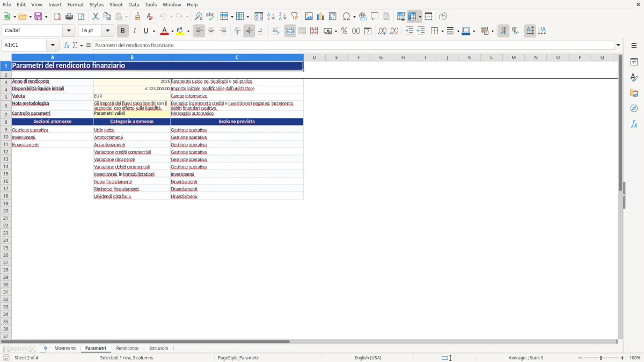Switch to the Istruzioni sheet tab
This screenshot has height=362, width=644.
click(x=158, y=349)
